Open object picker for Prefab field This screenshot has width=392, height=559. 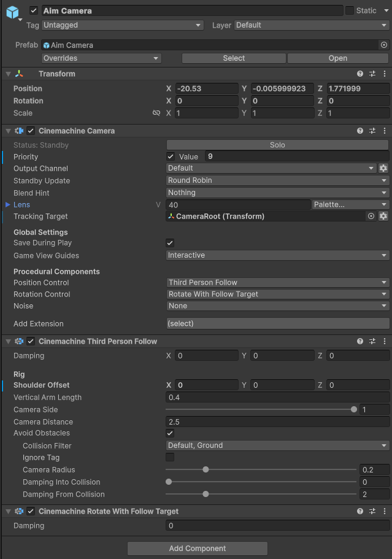pos(384,45)
